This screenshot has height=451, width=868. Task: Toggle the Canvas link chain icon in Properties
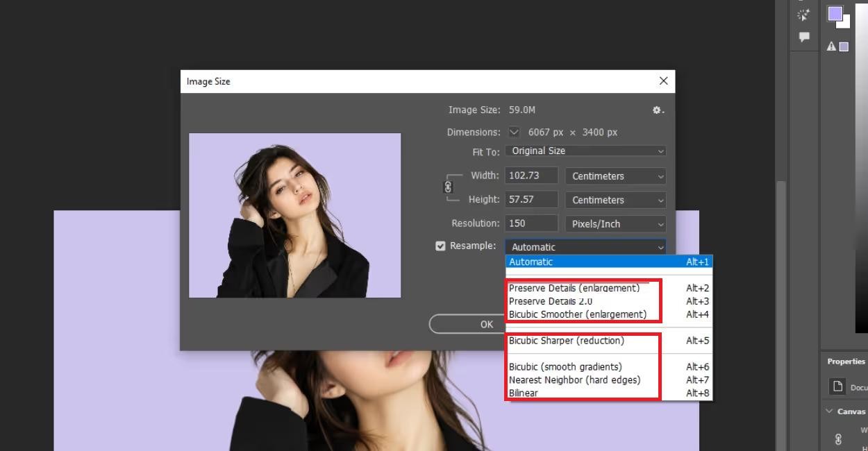pos(838,439)
